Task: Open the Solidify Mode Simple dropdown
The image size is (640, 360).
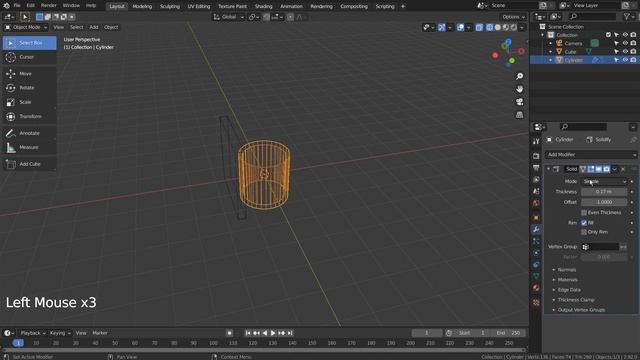Action: pyautogui.click(x=604, y=182)
